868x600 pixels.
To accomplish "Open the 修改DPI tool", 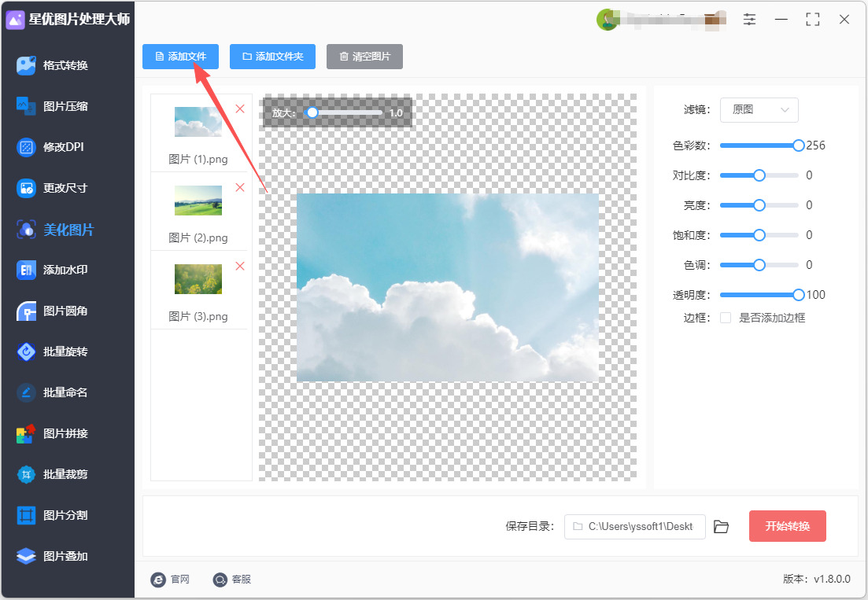I will coord(51,147).
